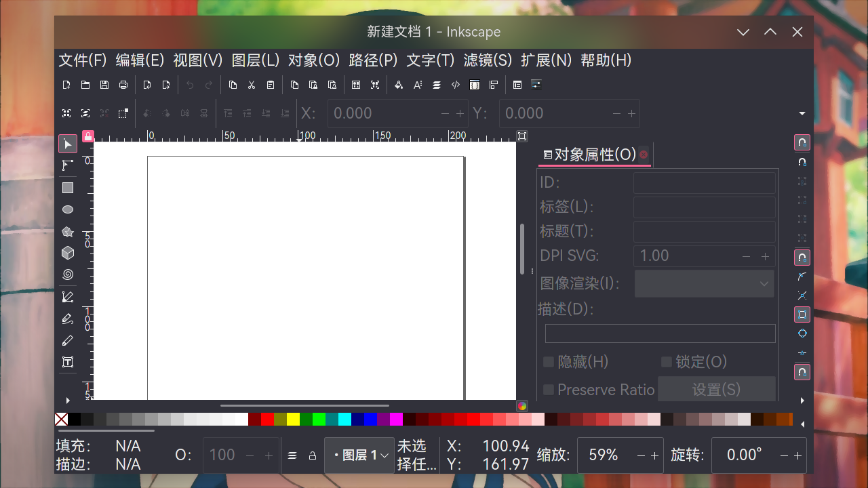Select the Spiral tool

(x=67, y=274)
